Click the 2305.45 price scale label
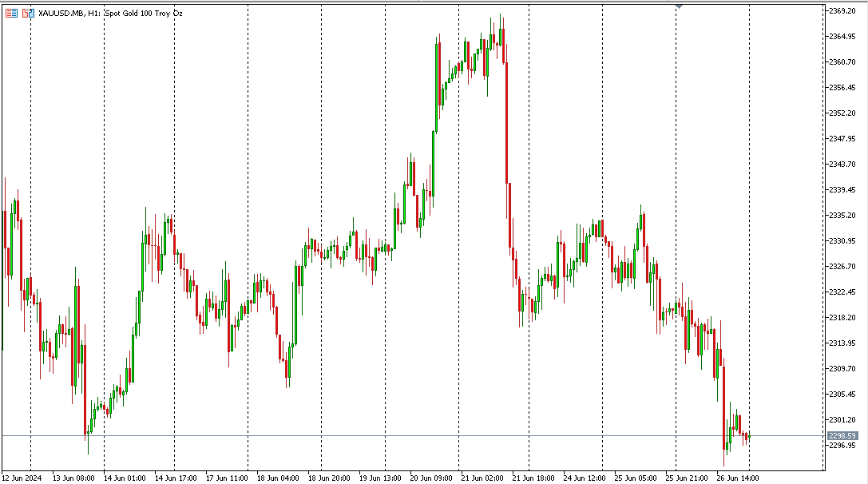Viewport: 868px width, 484px height. tap(842, 395)
